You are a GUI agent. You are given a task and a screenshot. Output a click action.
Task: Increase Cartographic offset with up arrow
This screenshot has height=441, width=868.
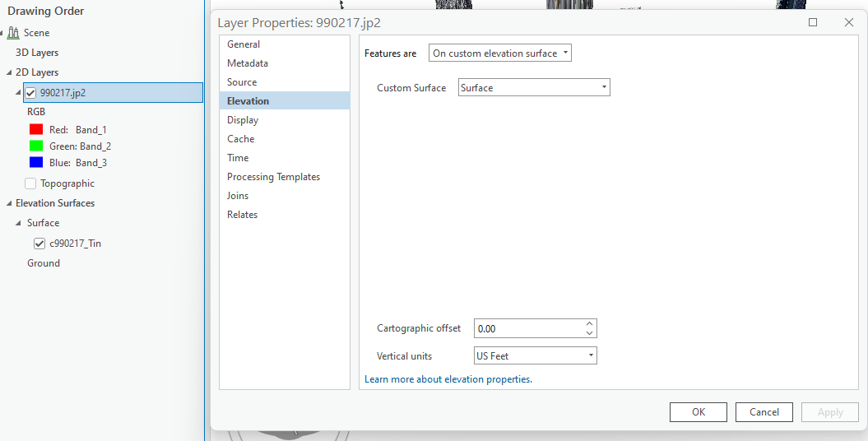[589, 324]
